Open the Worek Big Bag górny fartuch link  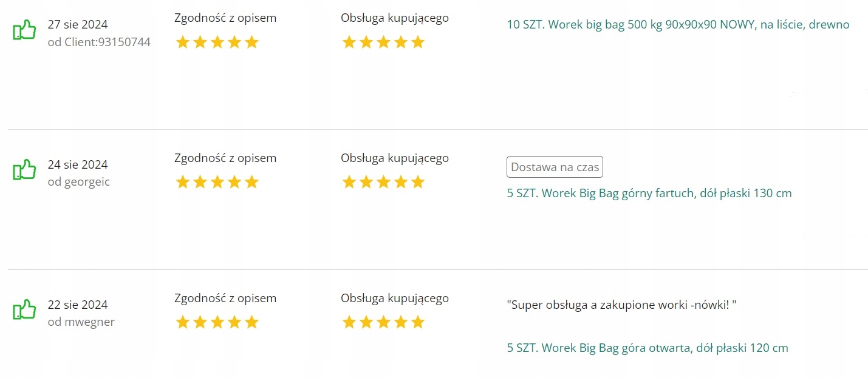pos(649,194)
